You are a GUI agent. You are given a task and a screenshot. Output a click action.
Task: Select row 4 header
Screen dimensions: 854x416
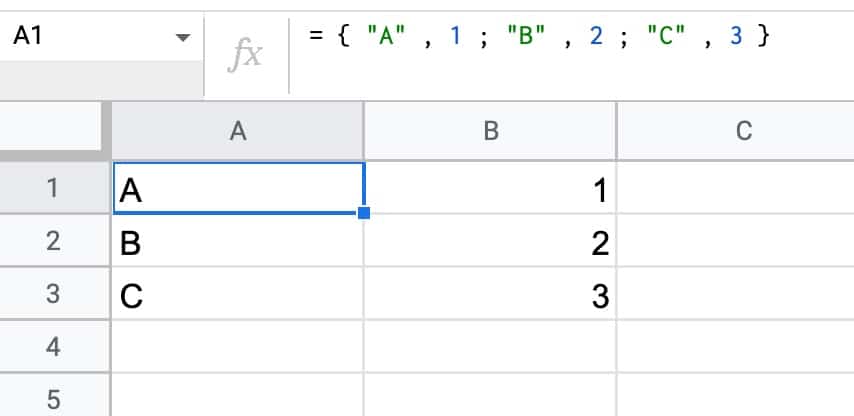click(x=53, y=346)
